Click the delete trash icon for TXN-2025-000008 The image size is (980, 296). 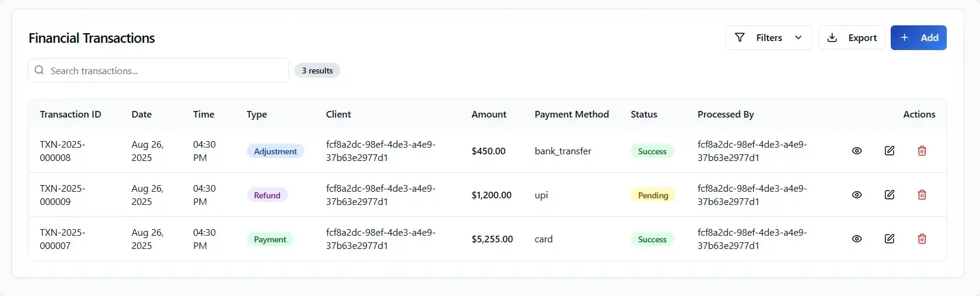(x=922, y=151)
